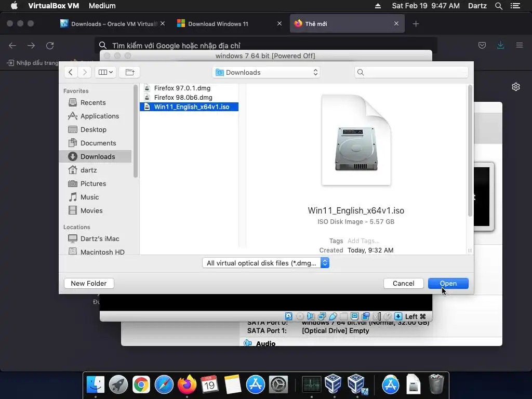
Task: Open Finder from the Dock
Action: click(96, 384)
